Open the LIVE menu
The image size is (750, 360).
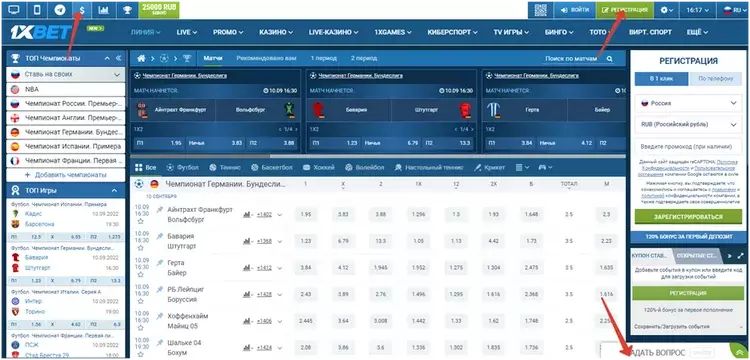[187, 32]
